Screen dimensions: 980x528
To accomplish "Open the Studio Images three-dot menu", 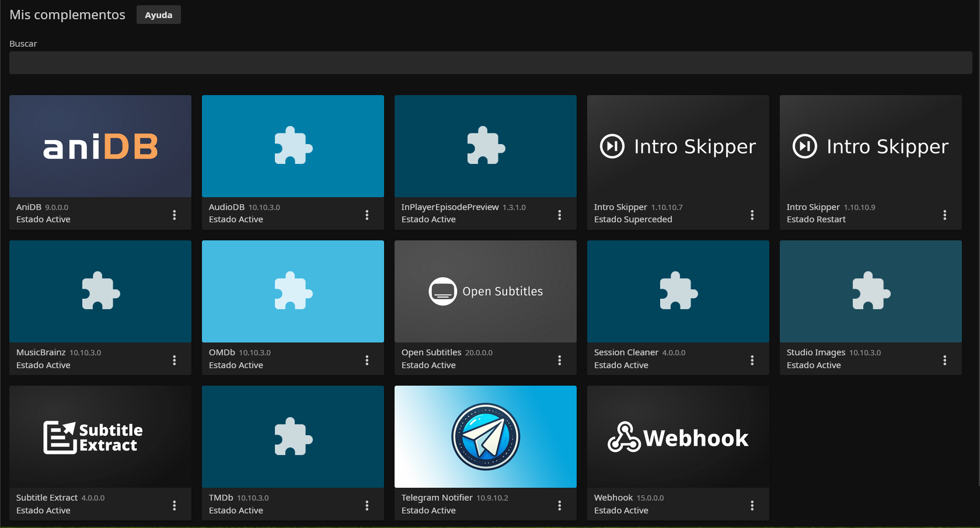I will click(x=944, y=360).
